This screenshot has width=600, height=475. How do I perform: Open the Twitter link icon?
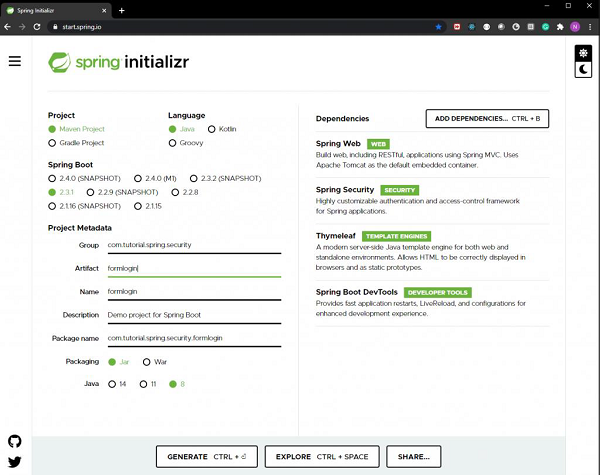(x=15, y=462)
